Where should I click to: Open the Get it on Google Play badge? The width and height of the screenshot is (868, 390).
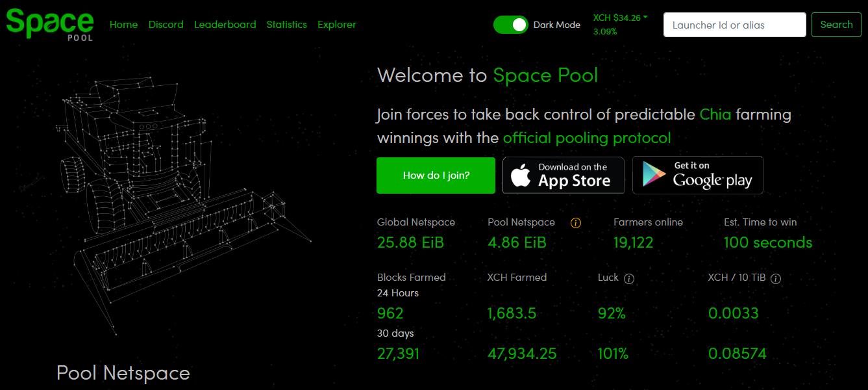(698, 175)
